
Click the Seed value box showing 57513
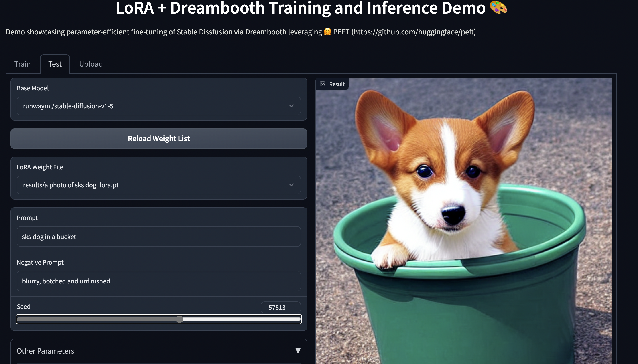coord(281,307)
